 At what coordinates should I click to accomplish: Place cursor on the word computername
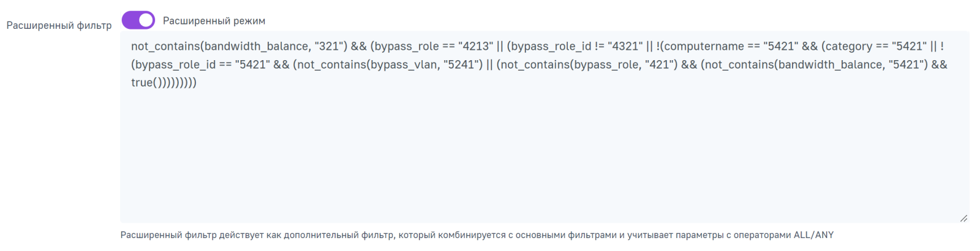[x=704, y=47]
